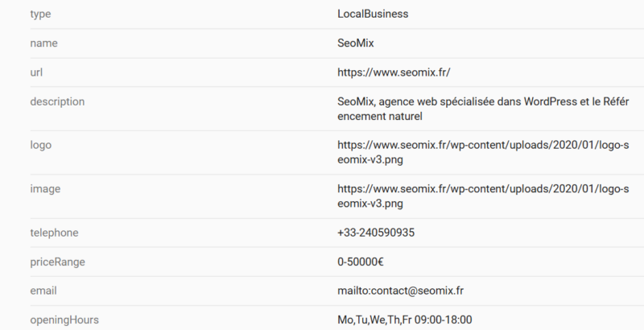The width and height of the screenshot is (644, 330).
Task: Open the logo-seomix-v3.png link in the image row
Action: point(483,196)
